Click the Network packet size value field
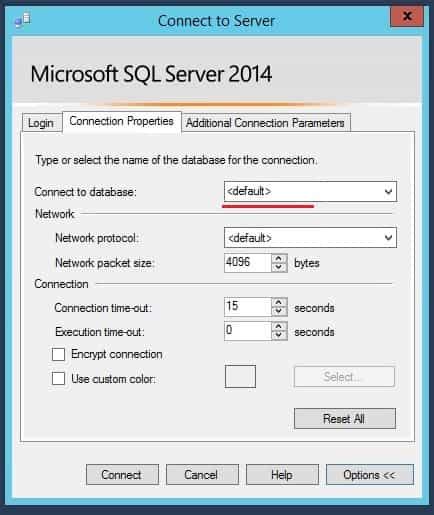Viewport: 434px width, 515px height. [x=248, y=263]
